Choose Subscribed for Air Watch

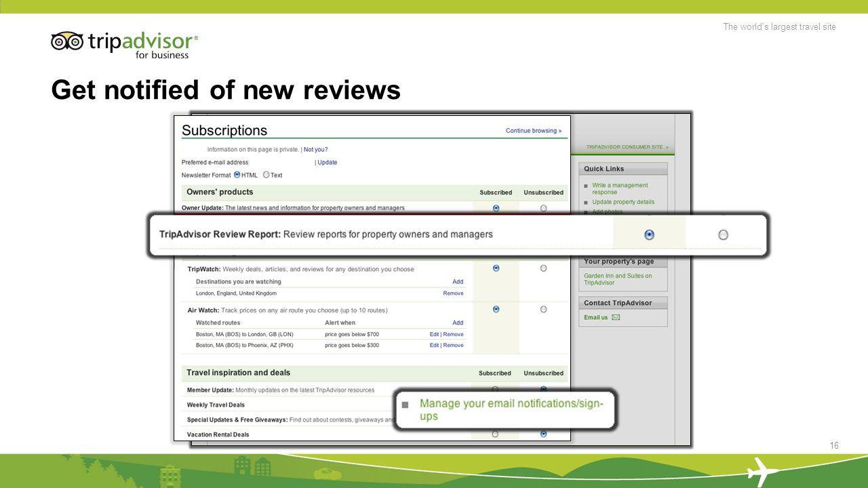[496, 309]
